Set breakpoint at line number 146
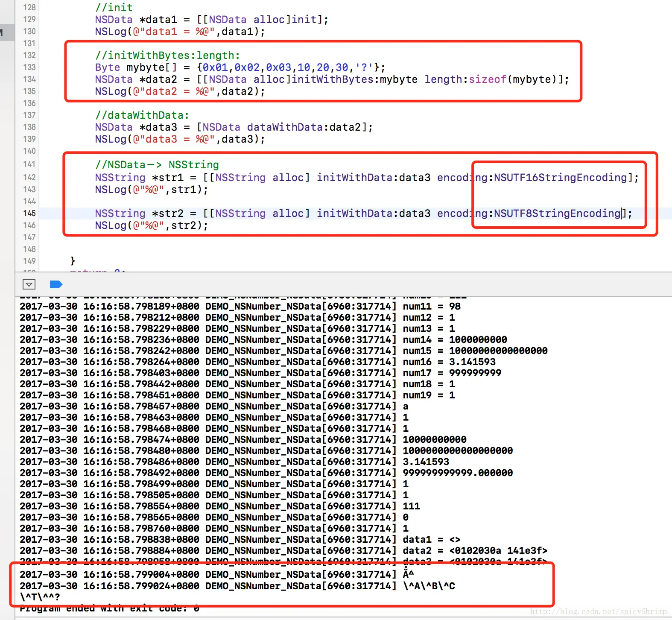672x620 pixels. click(29, 225)
